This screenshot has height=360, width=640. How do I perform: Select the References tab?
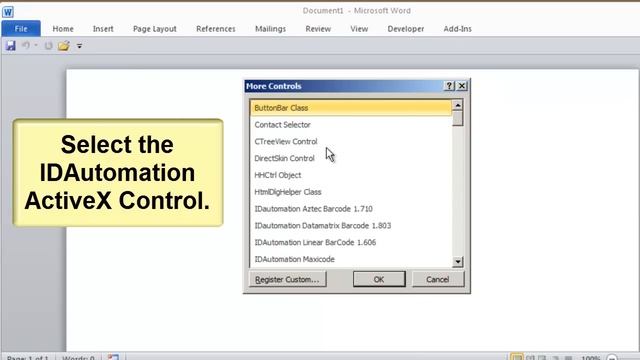[x=216, y=29]
